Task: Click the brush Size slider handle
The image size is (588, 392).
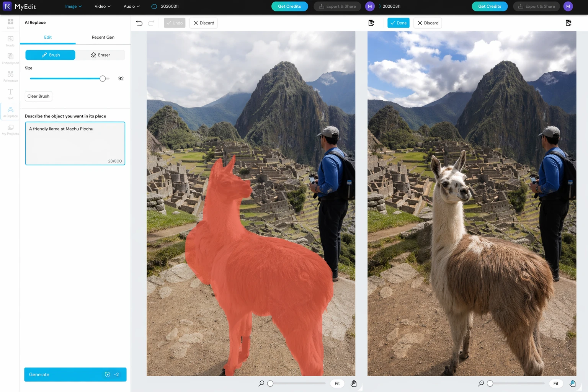Action: click(103, 78)
